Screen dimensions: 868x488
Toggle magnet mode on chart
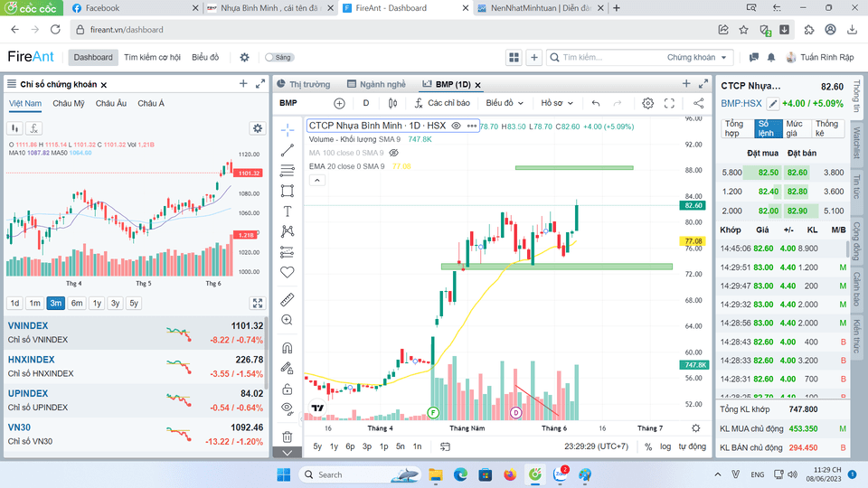click(x=288, y=347)
